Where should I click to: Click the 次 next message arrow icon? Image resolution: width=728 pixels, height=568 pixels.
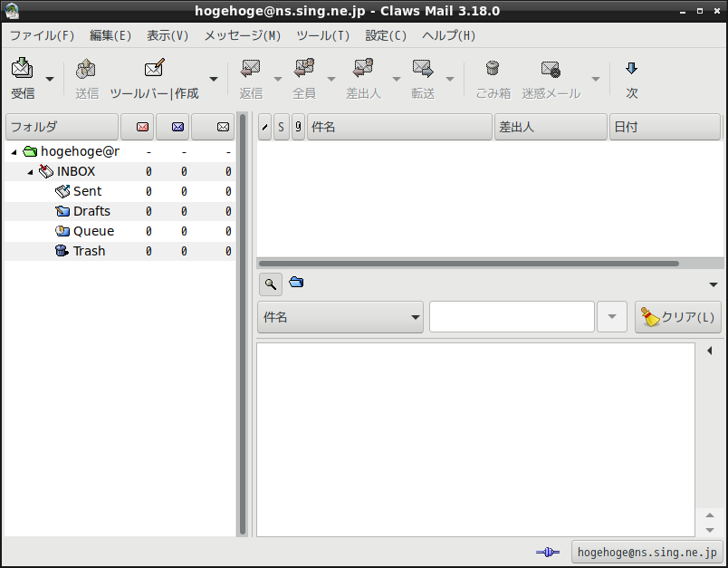tap(631, 69)
